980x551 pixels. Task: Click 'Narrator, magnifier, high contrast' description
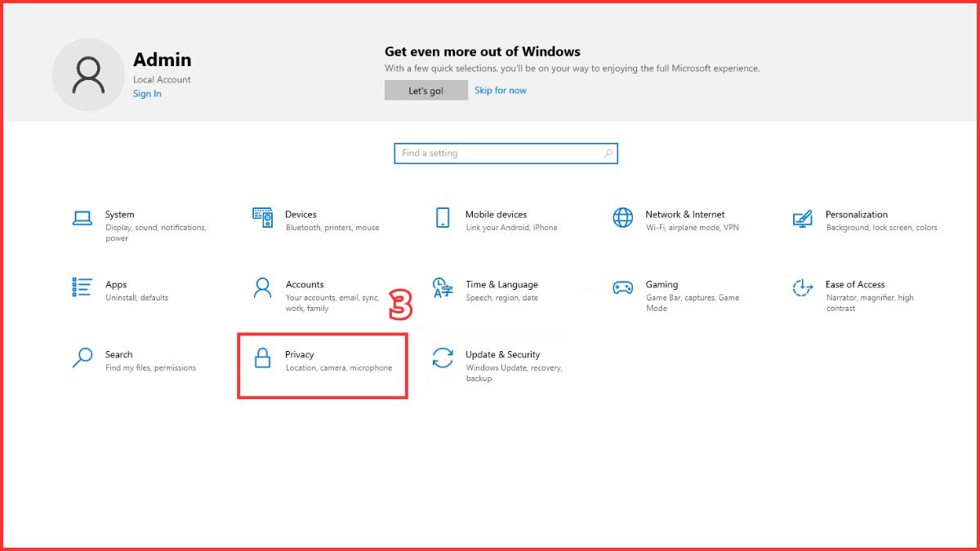click(x=870, y=303)
